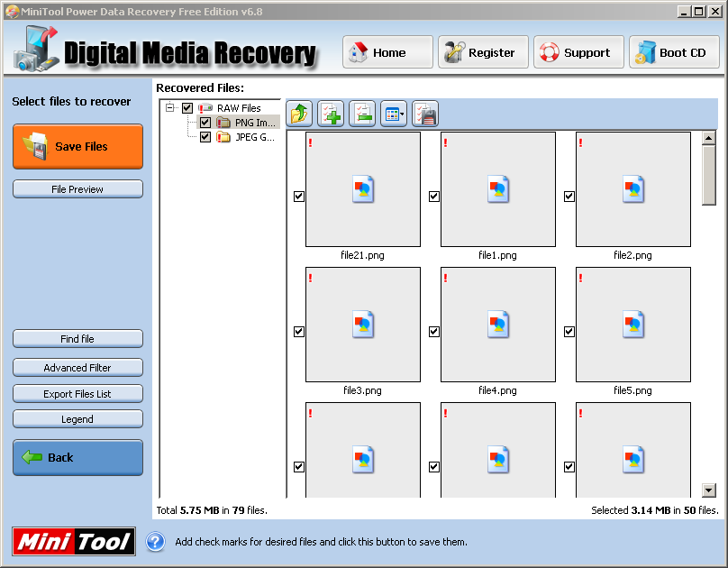Click the PNG Images folder icon
The height and width of the screenshot is (568, 728).
(x=223, y=123)
